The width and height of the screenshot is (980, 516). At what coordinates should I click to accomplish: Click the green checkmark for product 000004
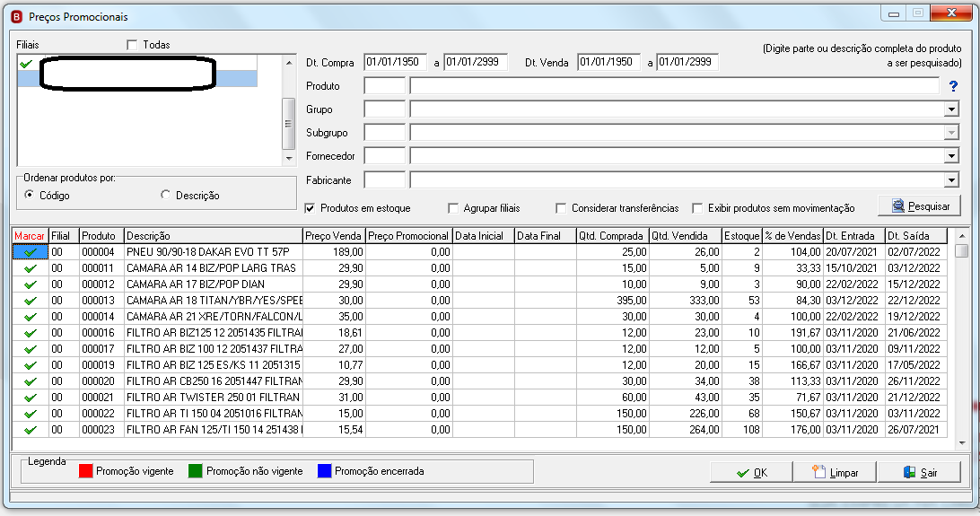click(x=31, y=252)
